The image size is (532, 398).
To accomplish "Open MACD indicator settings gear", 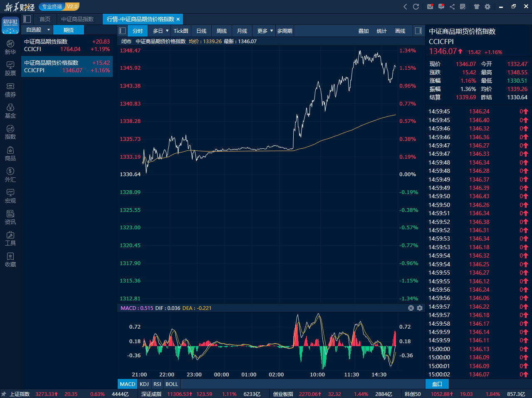I will click(420, 308).
